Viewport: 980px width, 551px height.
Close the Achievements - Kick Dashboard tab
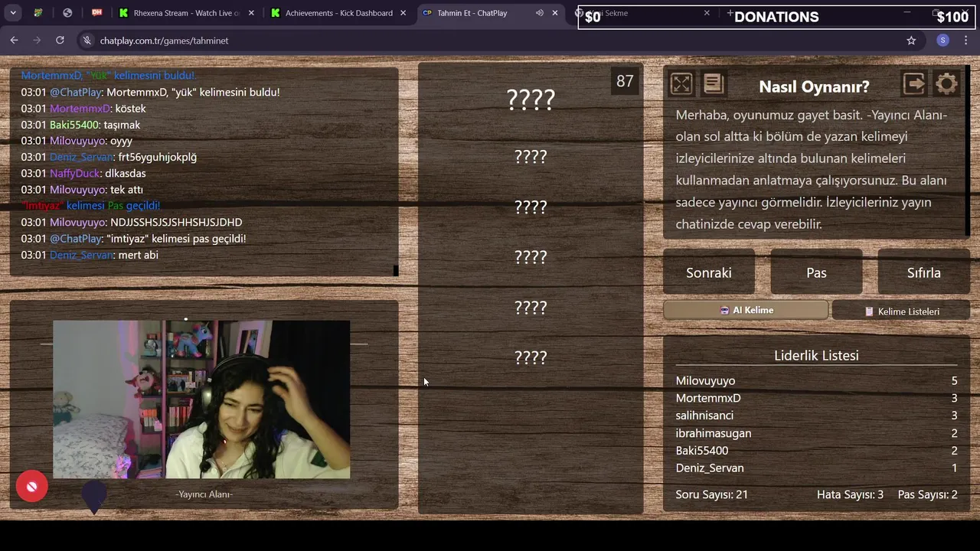(403, 13)
